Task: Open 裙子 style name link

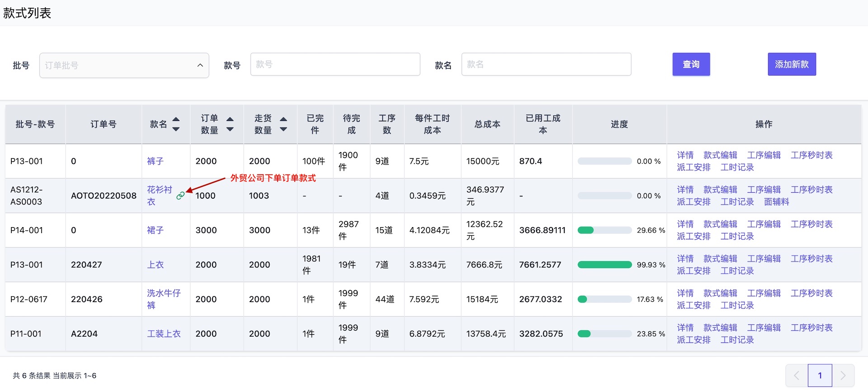Action: [x=156, y=230]
